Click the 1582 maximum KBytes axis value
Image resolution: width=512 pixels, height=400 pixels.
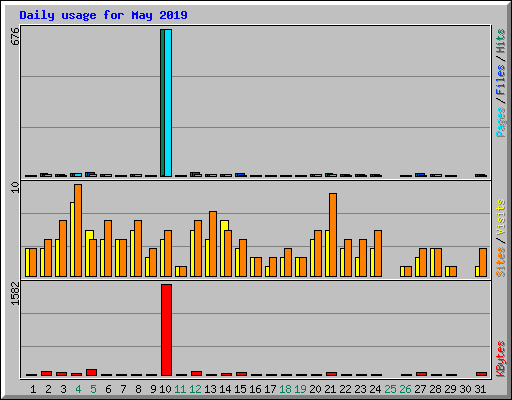(x=15, y=294)
